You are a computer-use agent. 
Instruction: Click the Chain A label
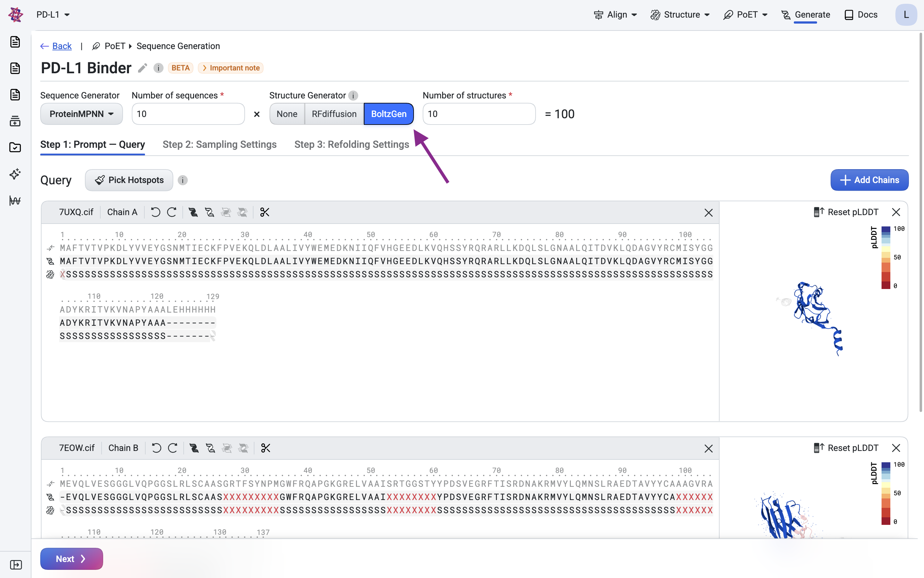122,212
